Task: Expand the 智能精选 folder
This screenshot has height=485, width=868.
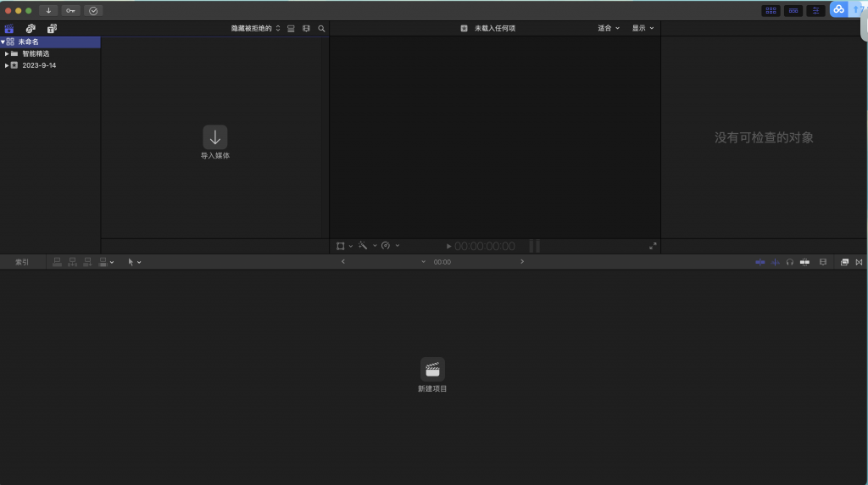Action: pyautogui.click(x=7, y=53)
